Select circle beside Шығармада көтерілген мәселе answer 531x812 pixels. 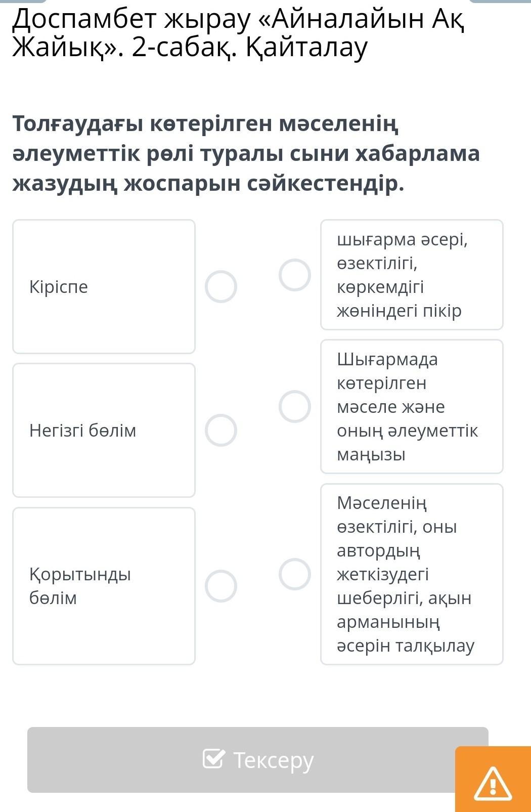click(x=295, y=406)
